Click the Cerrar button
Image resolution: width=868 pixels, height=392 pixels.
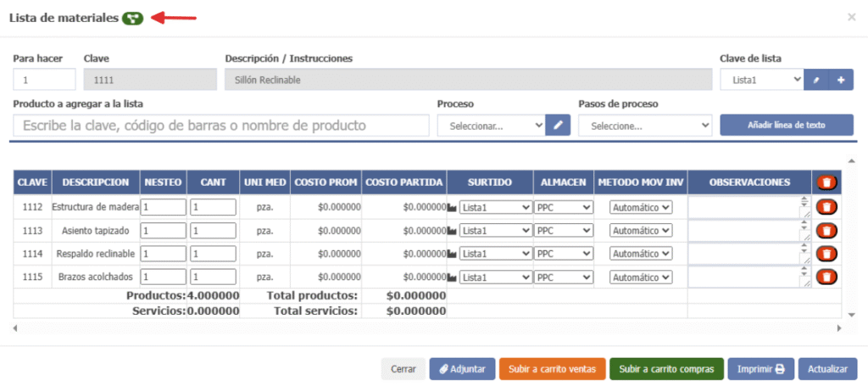(x=403, y=369)
